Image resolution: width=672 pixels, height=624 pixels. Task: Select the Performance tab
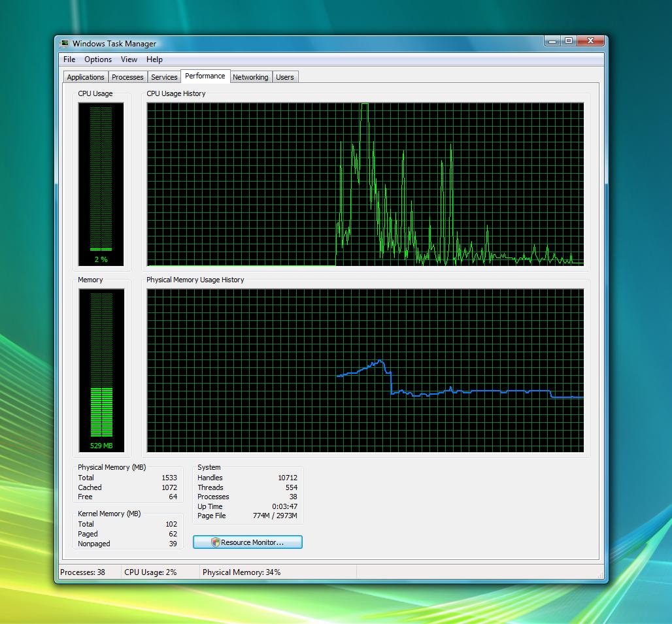205,76
